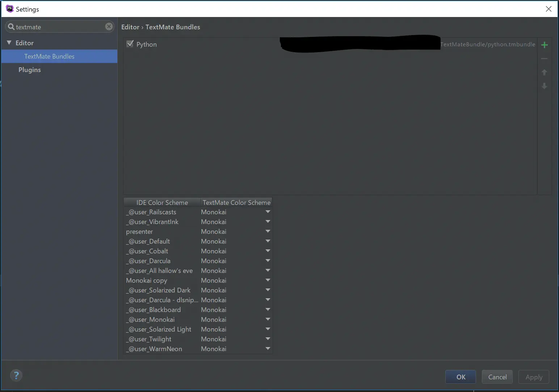The image size is (559, 392).
Task: Collapse the Editor tree section
Action: pos(9,43)
